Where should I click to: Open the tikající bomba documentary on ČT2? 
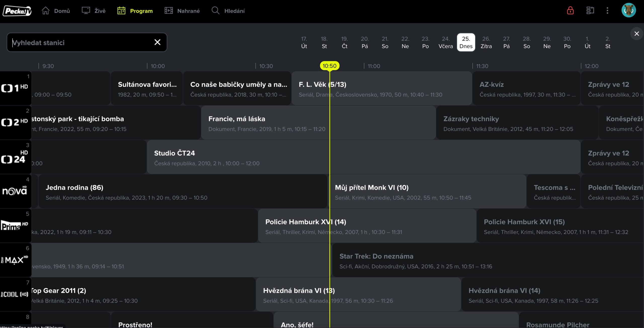pos(116,122)
